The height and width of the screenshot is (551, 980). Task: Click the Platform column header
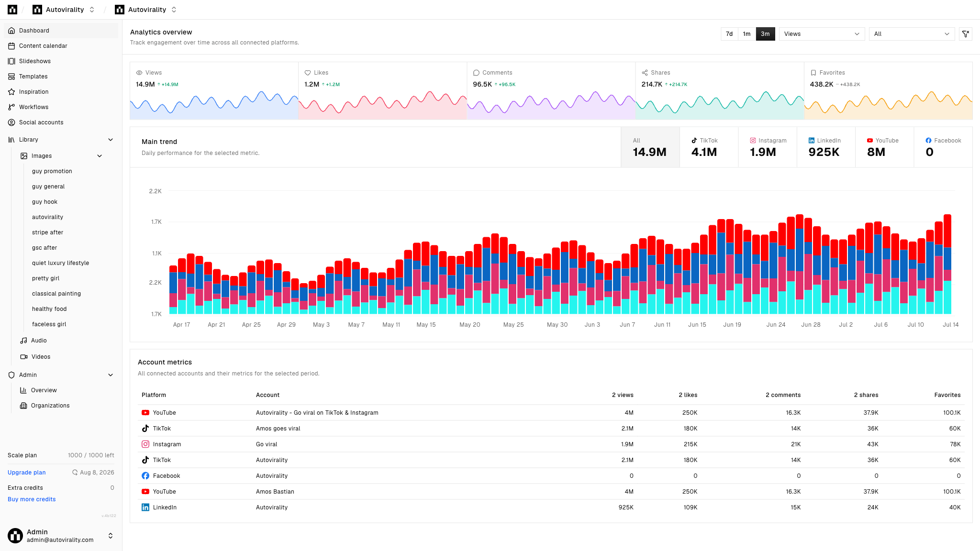[154, 395]
